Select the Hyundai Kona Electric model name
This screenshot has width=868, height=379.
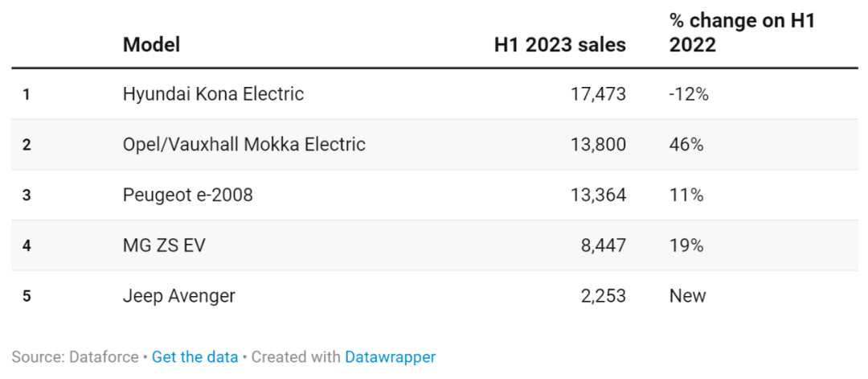[213, 94]
